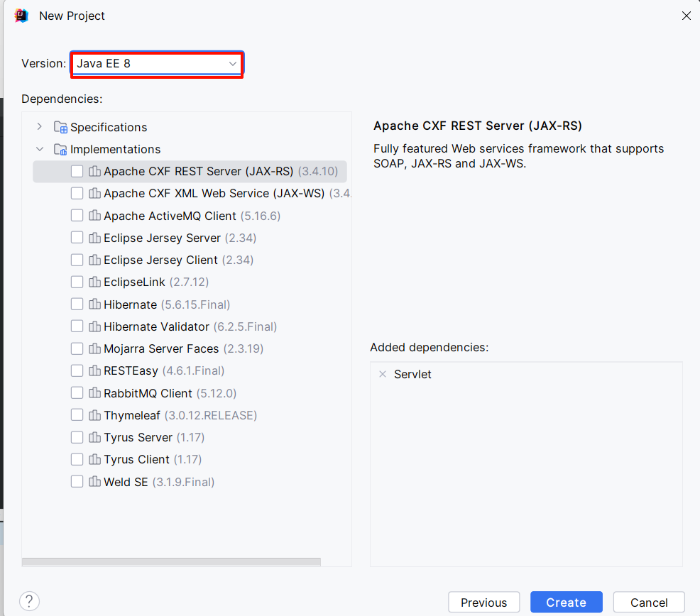
Task: Click the IntelliJ IDEA logo in title bar
Action: (21, 16)
